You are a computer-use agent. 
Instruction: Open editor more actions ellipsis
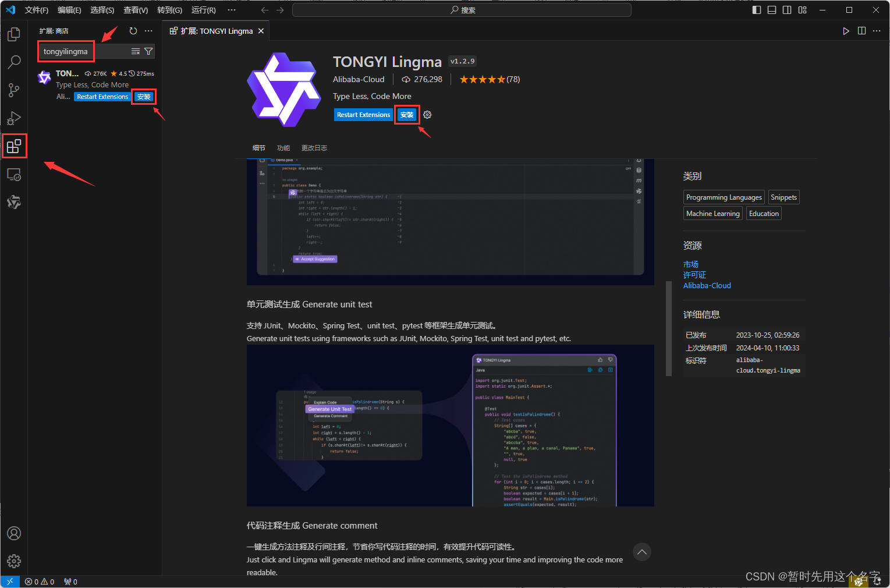pyautogui.click(x=877, y=31)
